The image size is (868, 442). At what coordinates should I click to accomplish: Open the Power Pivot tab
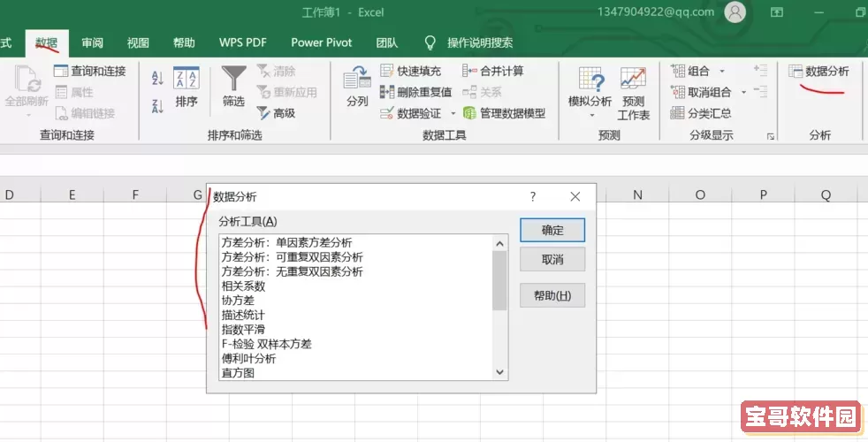[x=322, y=42]
